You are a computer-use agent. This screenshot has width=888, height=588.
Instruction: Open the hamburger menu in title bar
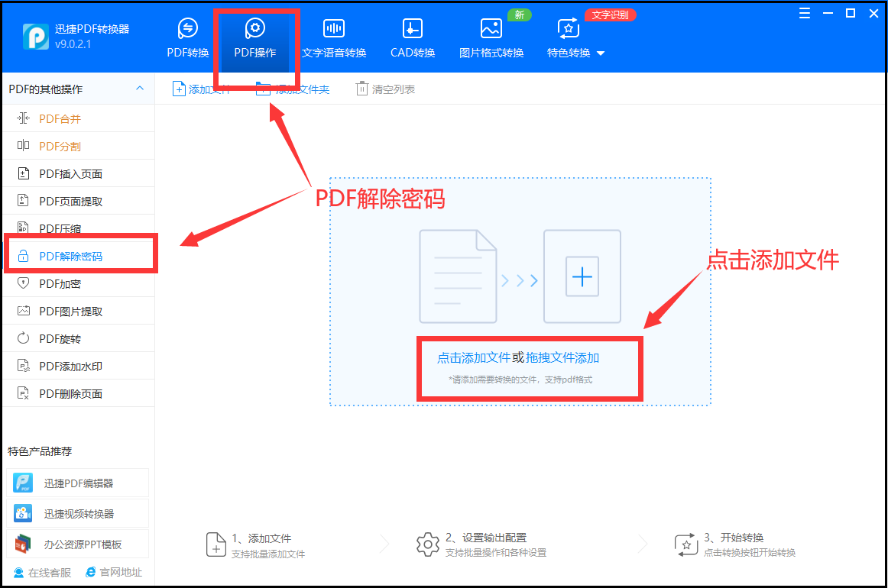(x=804, y=13)
